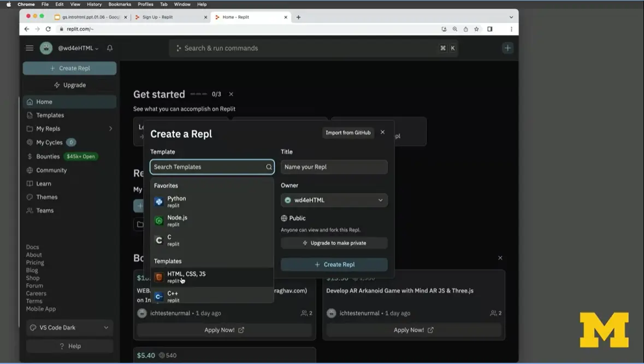Open Learn in the sidebar
Screen dimensions: 644x364
coord(69,184)
